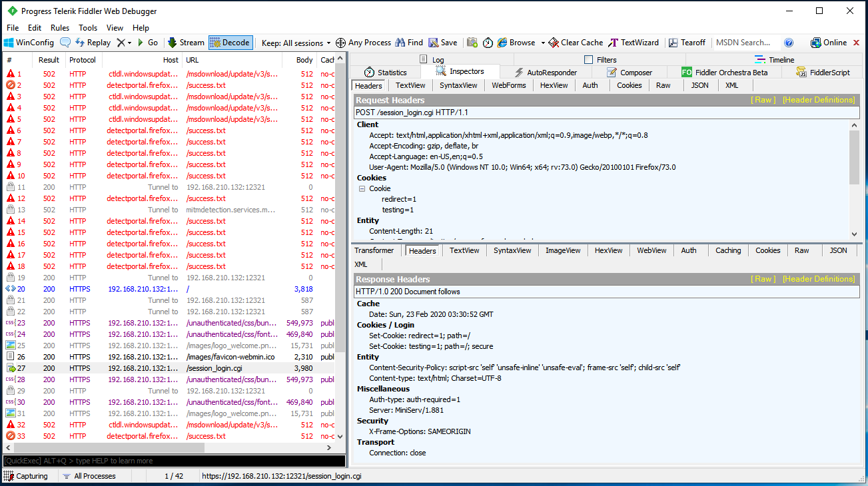
Task: Open WinConfig from the toolbar
Action: 29,43
